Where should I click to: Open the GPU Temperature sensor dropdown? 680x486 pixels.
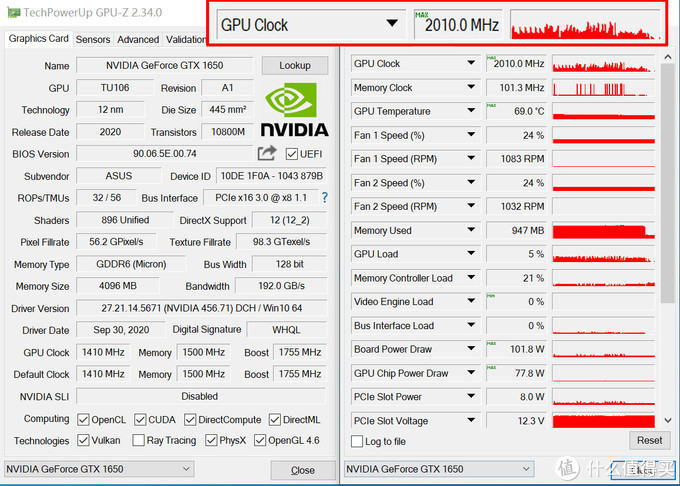click(471, 111)
